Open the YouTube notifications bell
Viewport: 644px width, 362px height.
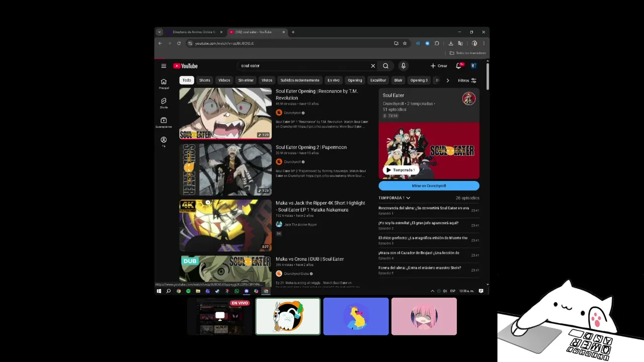[459, 66]
